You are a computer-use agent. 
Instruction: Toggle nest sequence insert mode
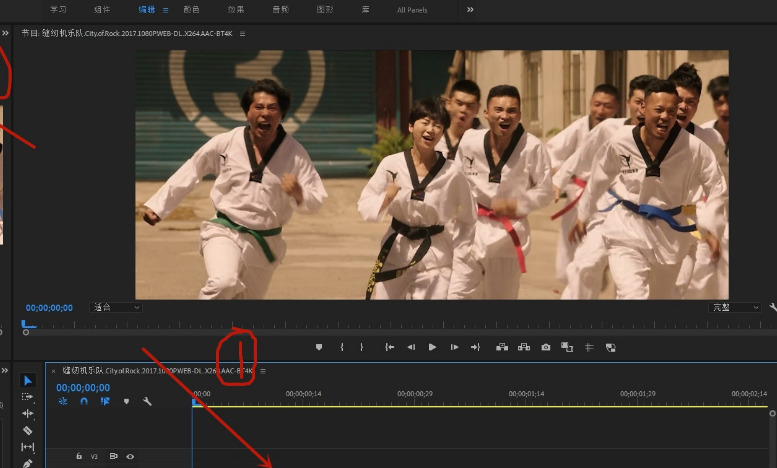coord(63,401)
